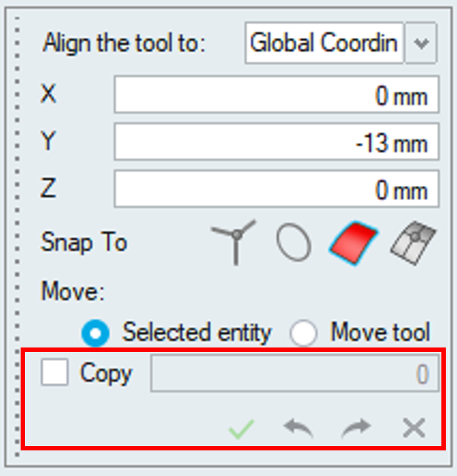Choose the 'Move tool' radio option
The height and width of the screenshot is (476, 457).
[304, 333]
